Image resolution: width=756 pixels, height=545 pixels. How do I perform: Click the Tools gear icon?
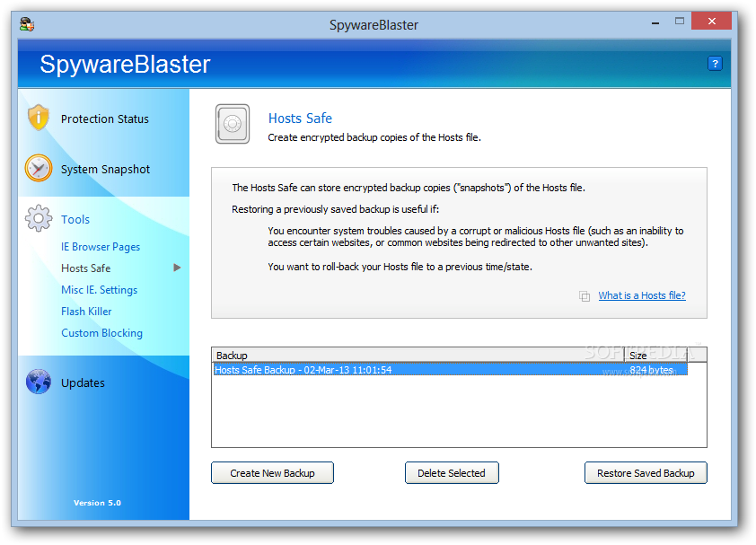pyautogui.click(x=39, y=218)
